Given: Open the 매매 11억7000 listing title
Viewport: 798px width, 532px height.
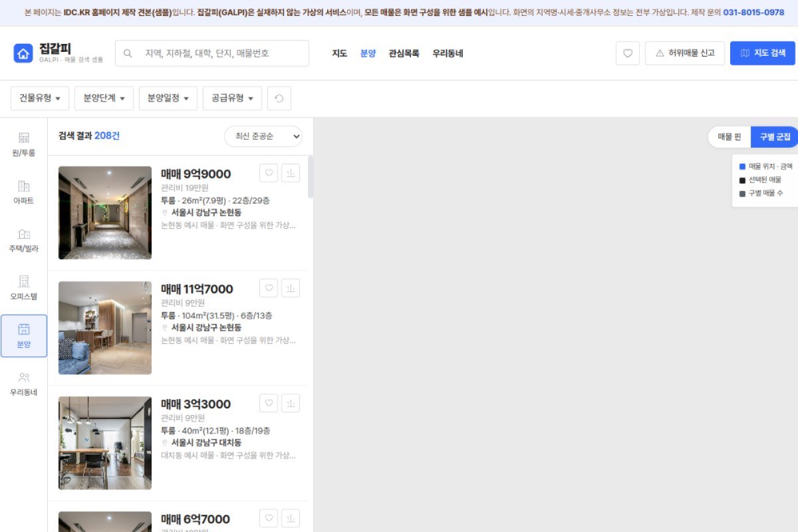Looking at the screenshot, I should tap(197, 289).
